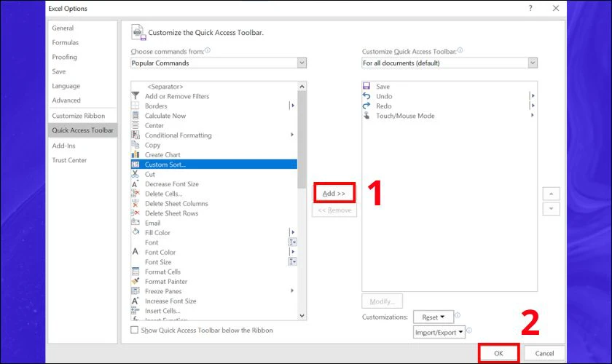The height and width of the screenshot is (364, 612).
Task: Expand the Font Size combo indicator
Action: point(293,261)
